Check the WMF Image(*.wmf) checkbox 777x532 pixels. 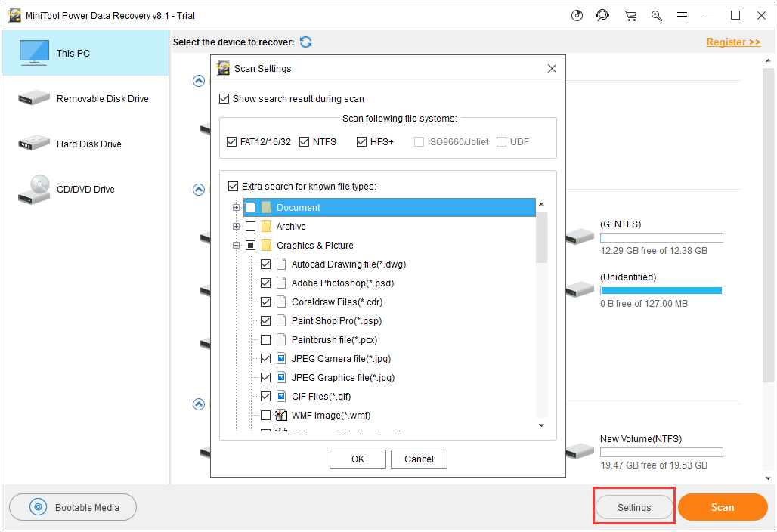pos(265,415)
